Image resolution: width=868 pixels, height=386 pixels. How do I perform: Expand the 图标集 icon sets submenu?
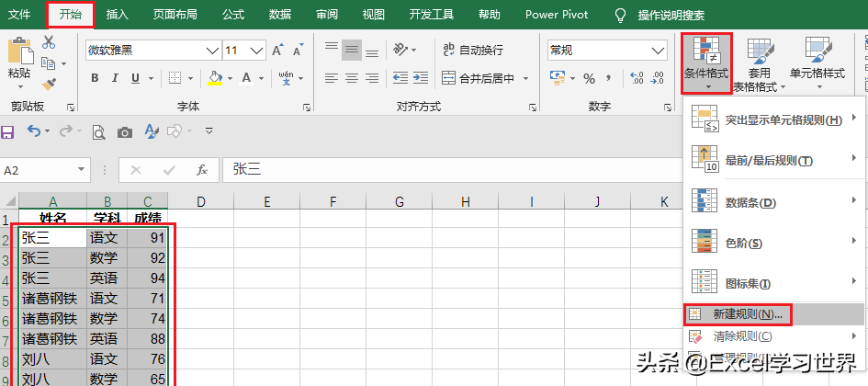774,284
